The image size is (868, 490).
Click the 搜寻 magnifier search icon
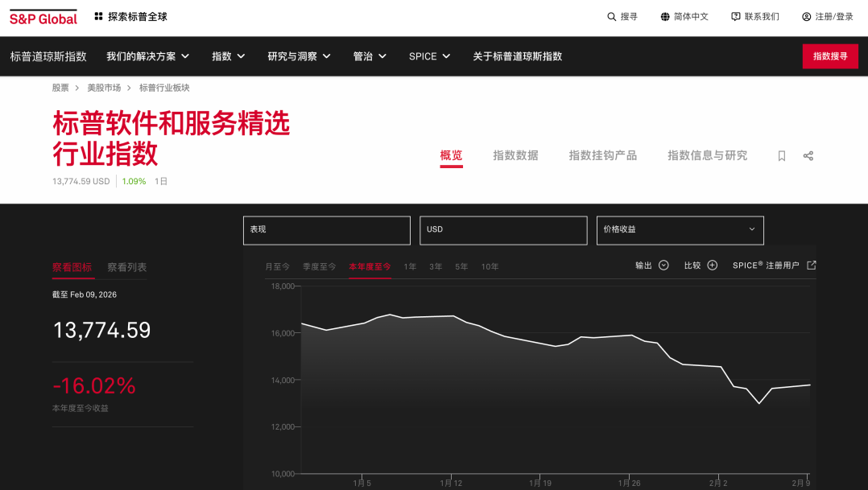(x=612, y=17)
